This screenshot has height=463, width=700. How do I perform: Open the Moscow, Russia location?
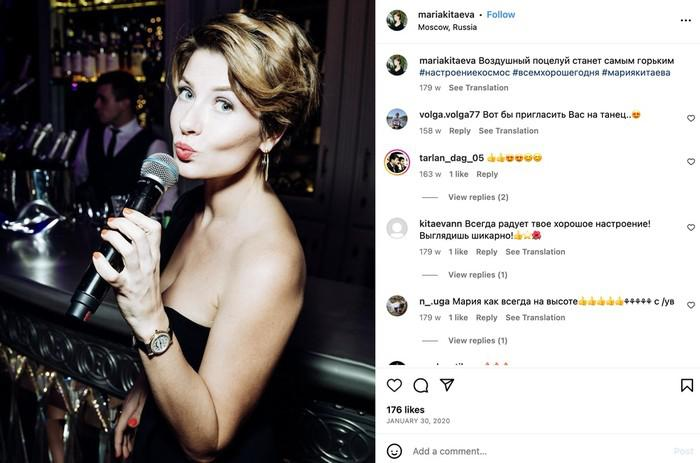(447, 27)
